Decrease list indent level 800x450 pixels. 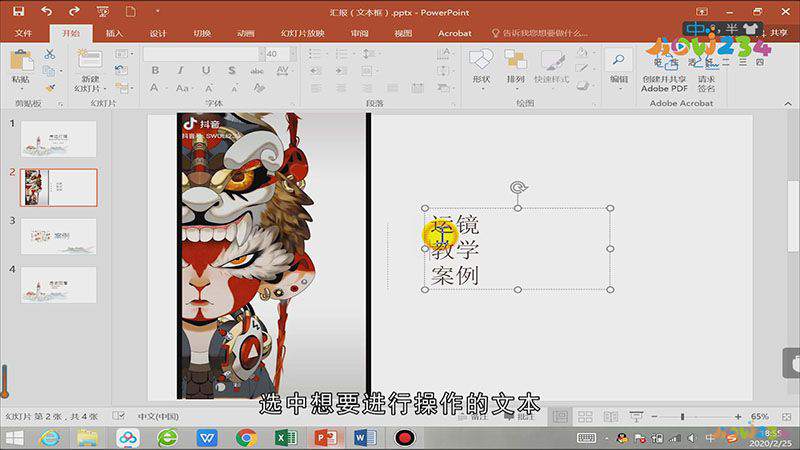pos(316,71)
